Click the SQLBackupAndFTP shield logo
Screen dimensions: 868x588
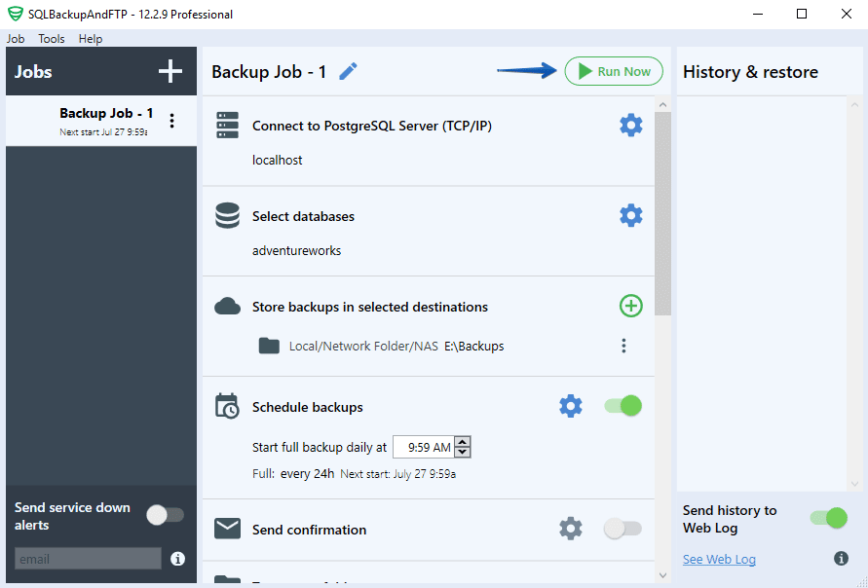tap(15, 14)
